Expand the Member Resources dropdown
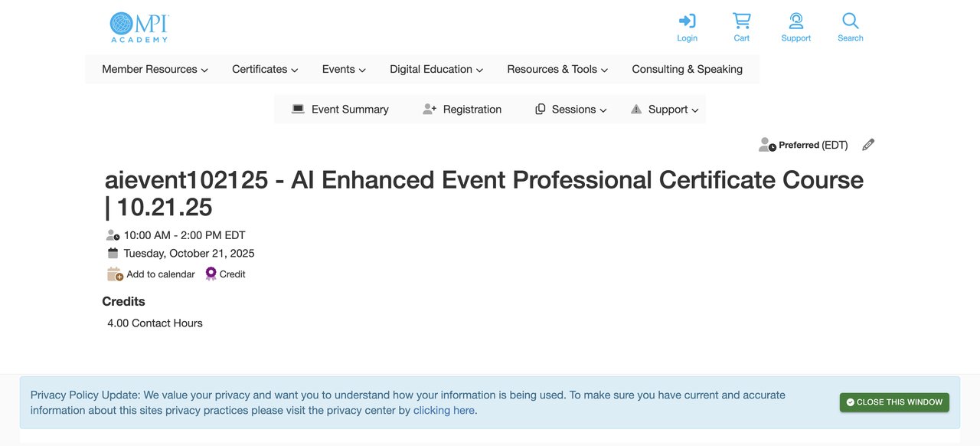 pyautogui.click(x=155, y=69)
